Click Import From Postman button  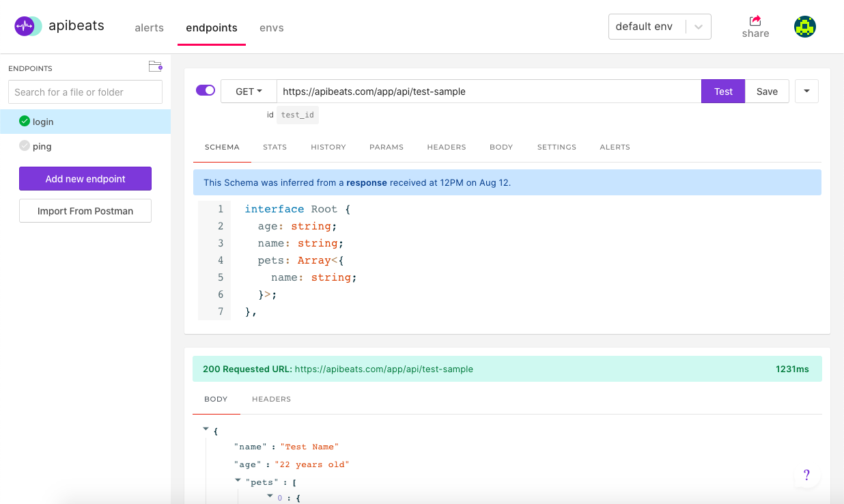(85, 211)
